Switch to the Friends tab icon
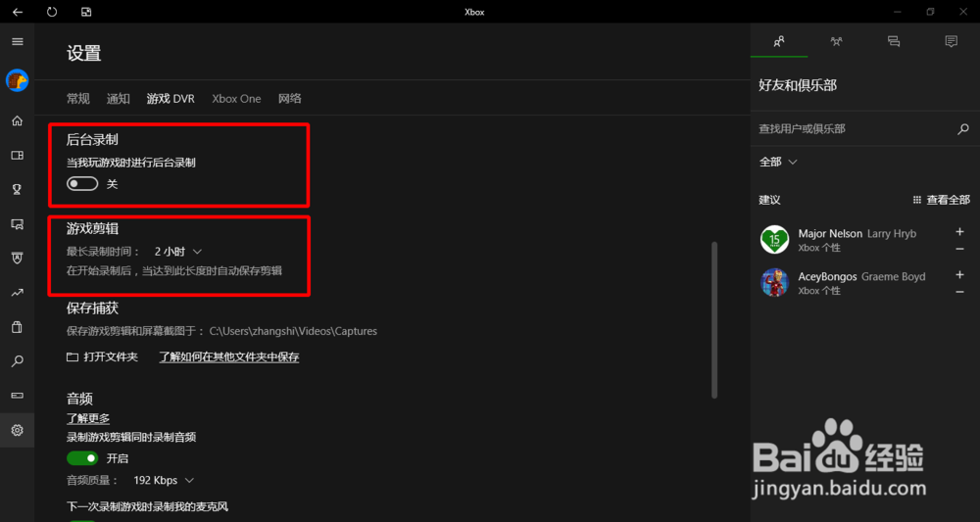This screenshot has height=522, width=980. coord(779,41)
